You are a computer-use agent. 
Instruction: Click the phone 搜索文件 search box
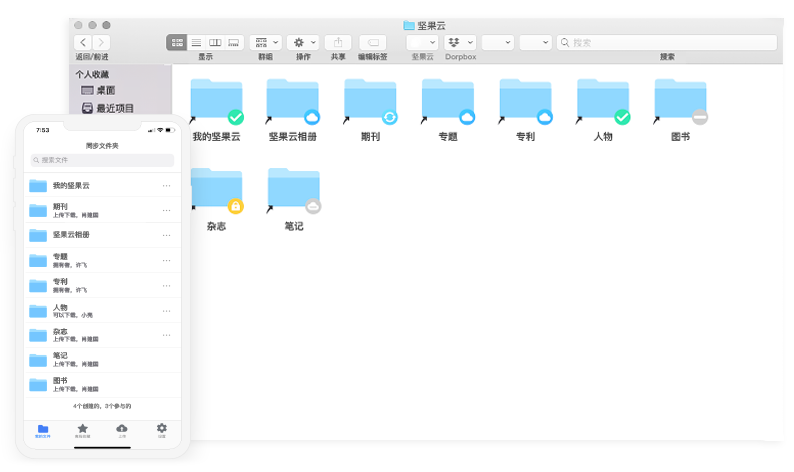pos(102,160)
